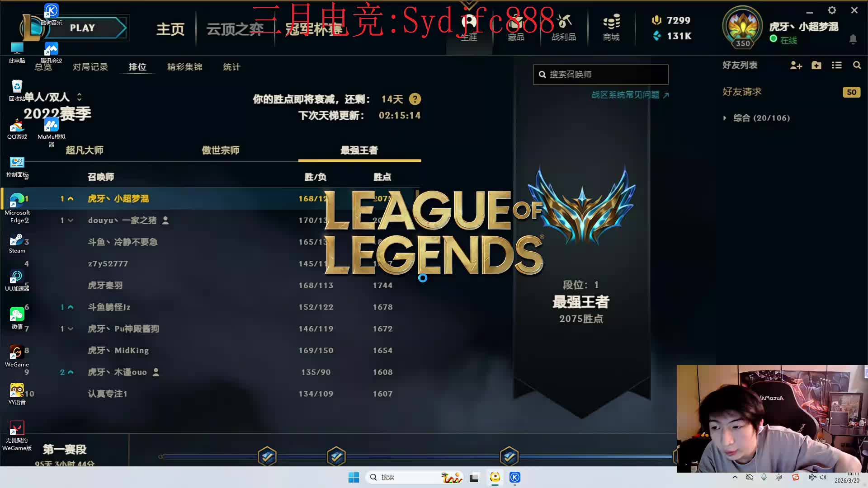Click second checked split reward milestone

pos(336,456)
